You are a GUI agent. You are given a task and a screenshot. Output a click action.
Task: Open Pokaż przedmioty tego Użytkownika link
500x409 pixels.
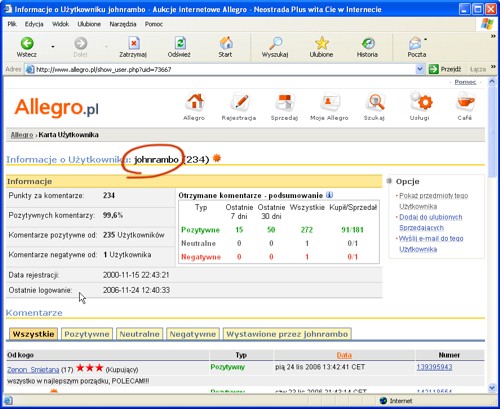(x=433, y=201)
